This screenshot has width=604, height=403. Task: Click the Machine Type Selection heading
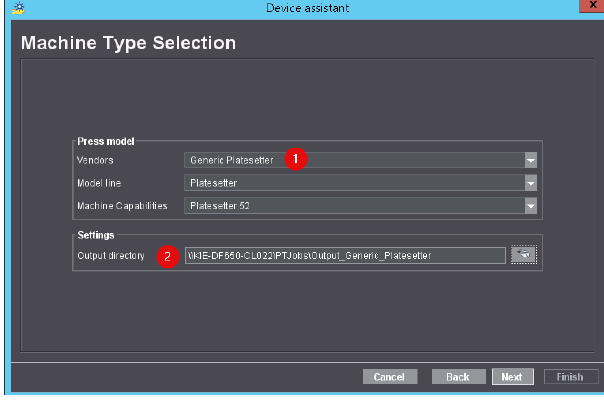129,43
